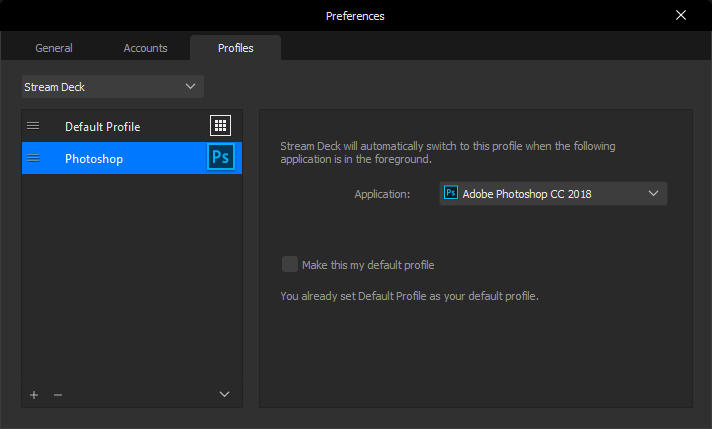This screenshot has width=712, height=429.
Task: Open the Accounts tab
Action: (x=145, y=48)
